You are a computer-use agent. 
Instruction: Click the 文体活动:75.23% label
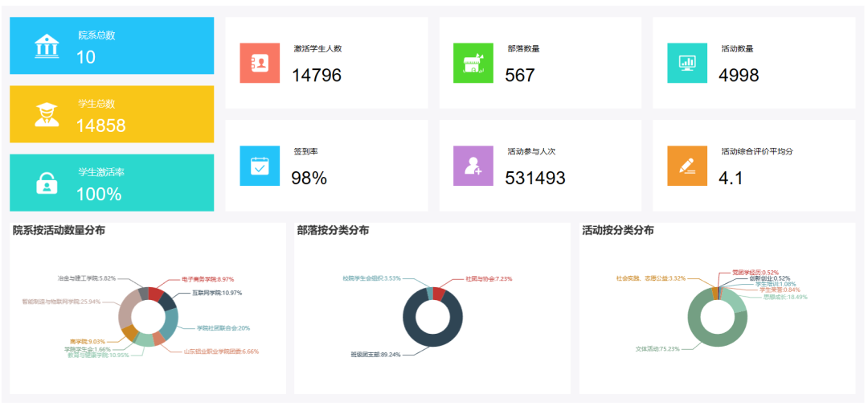point(657,349)
